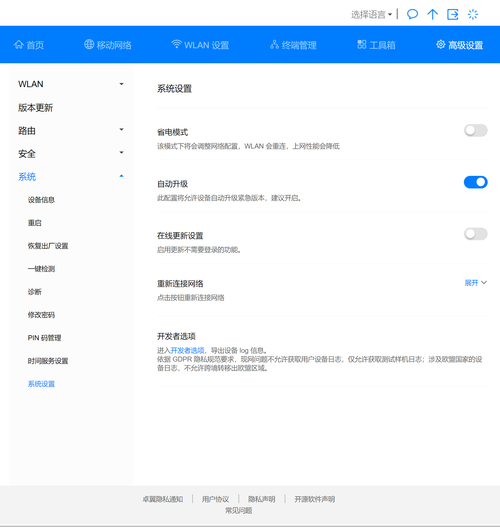500x527 pixels.
Task: Click the loading spinner icon at top right
Action: tap(473, 14)
